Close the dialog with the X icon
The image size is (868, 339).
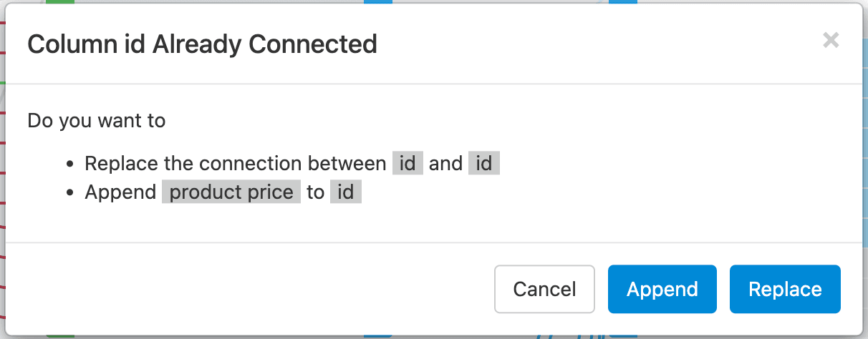click(x=831, y=41)
